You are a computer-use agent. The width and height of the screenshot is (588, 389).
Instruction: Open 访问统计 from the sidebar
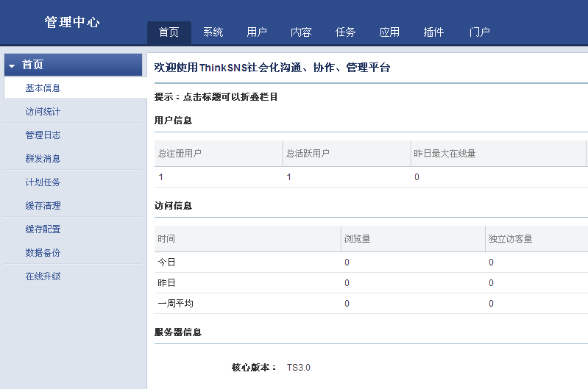click(43, 112)
